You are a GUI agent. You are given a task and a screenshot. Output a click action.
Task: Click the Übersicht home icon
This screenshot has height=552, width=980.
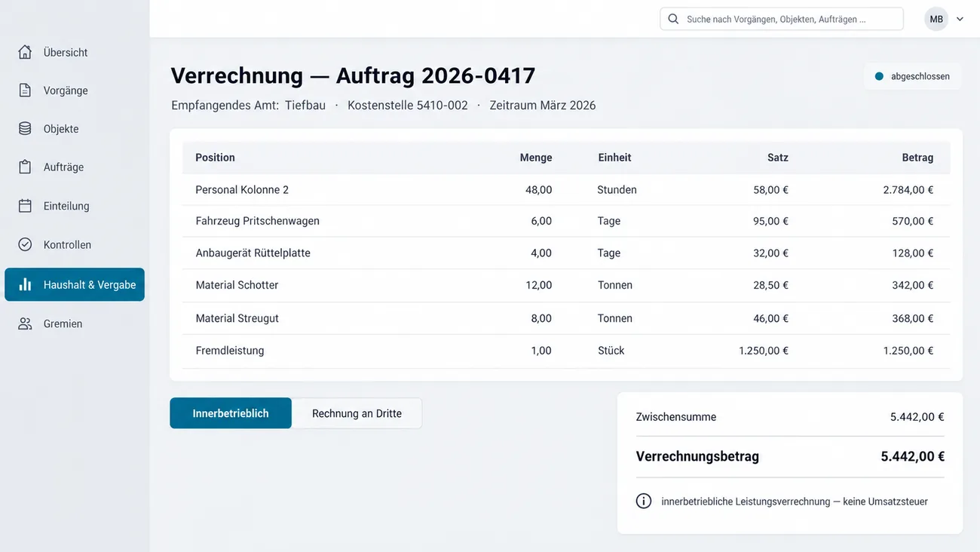(25, 52)
